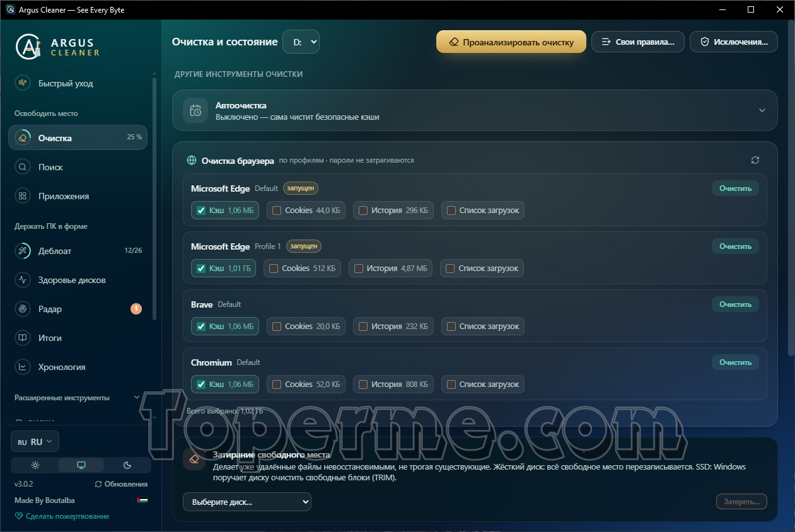Open Хронология in the sidebar
The height and width of the screenshot is (532, 795).
click(x=78, y=367)
